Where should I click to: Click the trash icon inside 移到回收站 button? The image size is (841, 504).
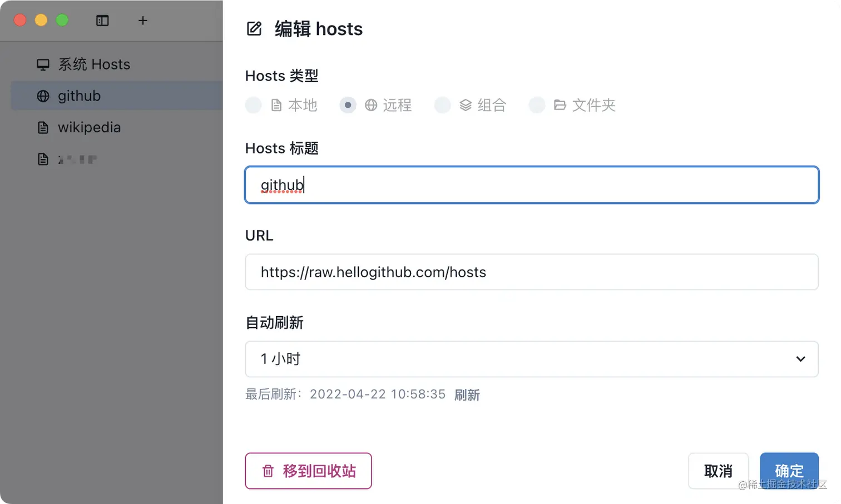tap(268, 471)
